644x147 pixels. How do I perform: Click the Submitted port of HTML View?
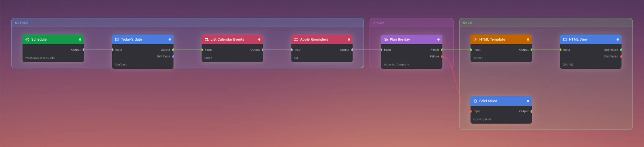pyautogui.click(x=621, y=50)
